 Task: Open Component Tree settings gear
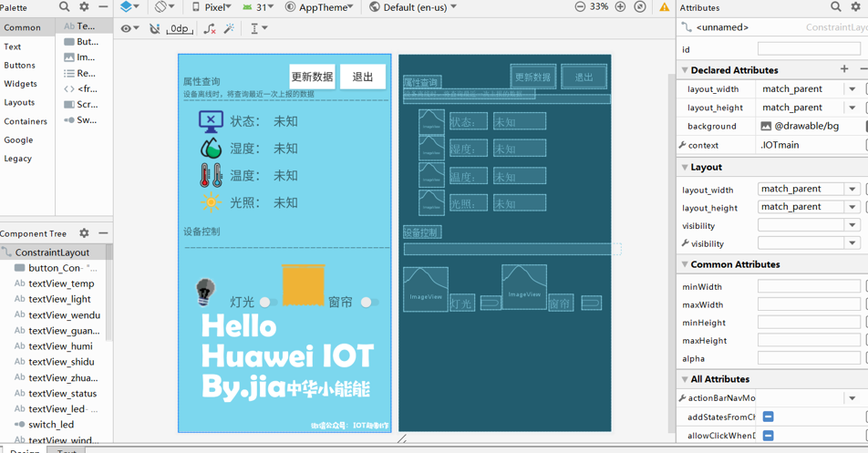84,232
